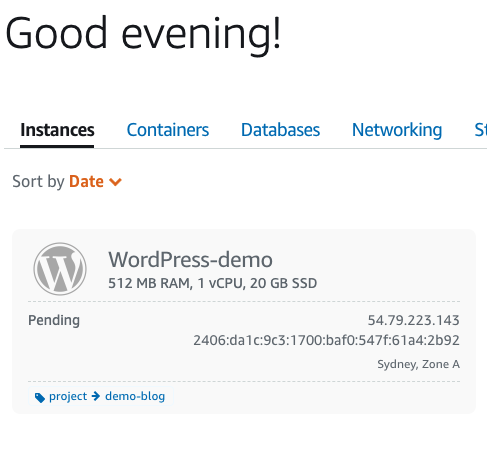Switch to the Containers tab
Screen dimensions: 487x450
click(168, 130)
